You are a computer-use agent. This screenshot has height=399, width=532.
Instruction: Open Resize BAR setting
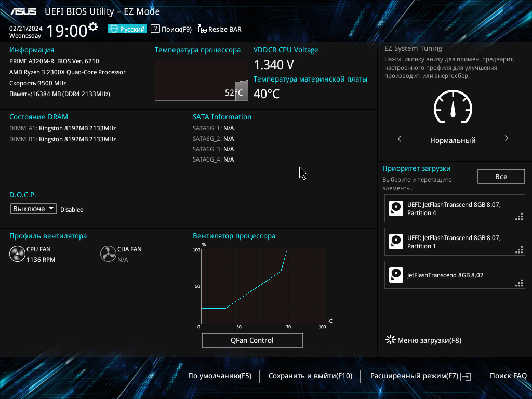[220, 29]
